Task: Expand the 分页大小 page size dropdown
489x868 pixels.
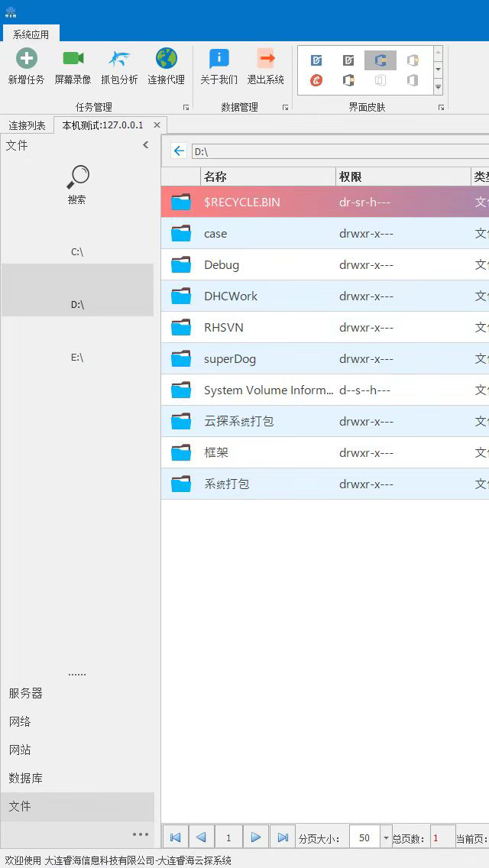Action: click(x=386, y=838)
